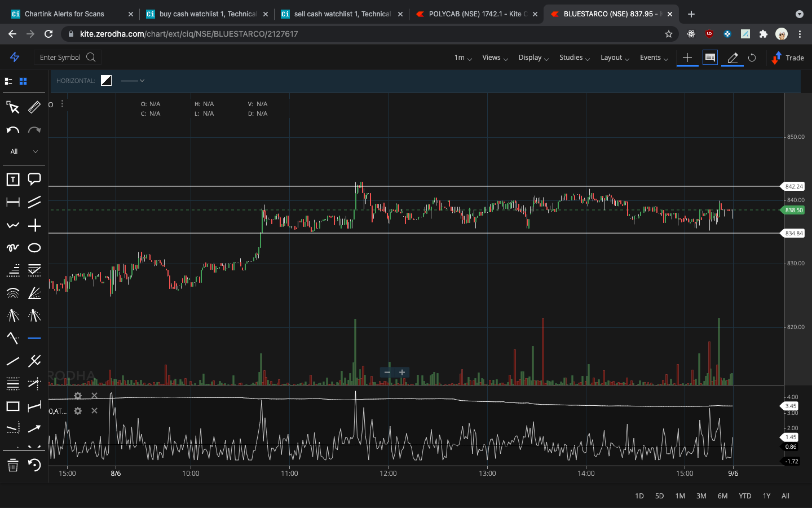Toggle the draw pencil mode on the toolbar

tap(732, 58)
